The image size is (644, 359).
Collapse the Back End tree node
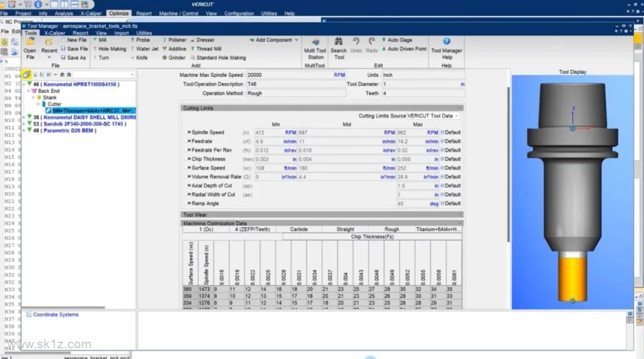point(29,91)
